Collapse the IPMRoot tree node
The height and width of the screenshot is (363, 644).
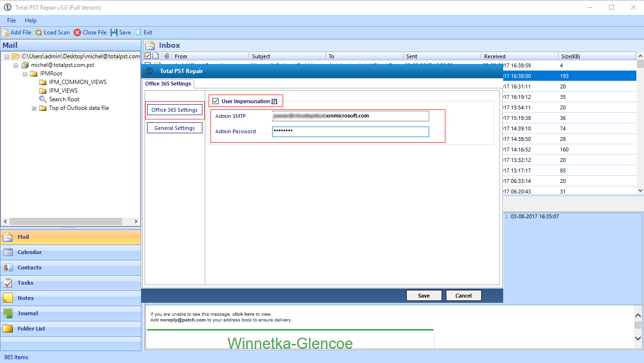point(25,74)
